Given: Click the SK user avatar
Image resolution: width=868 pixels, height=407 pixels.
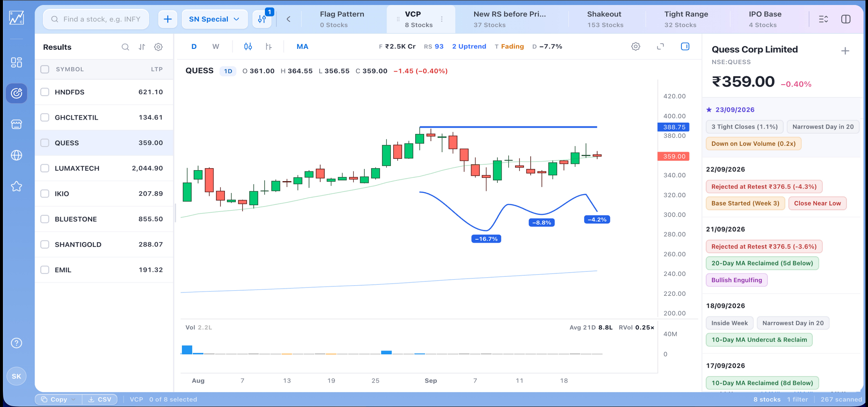Looking at the screenshot, I should [x=16, y=376].
